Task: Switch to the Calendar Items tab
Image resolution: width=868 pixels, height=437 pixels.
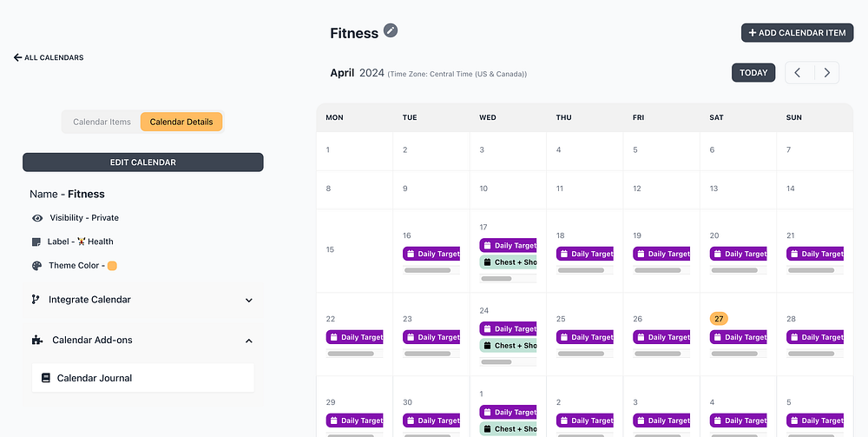Action: click(102, 122)
